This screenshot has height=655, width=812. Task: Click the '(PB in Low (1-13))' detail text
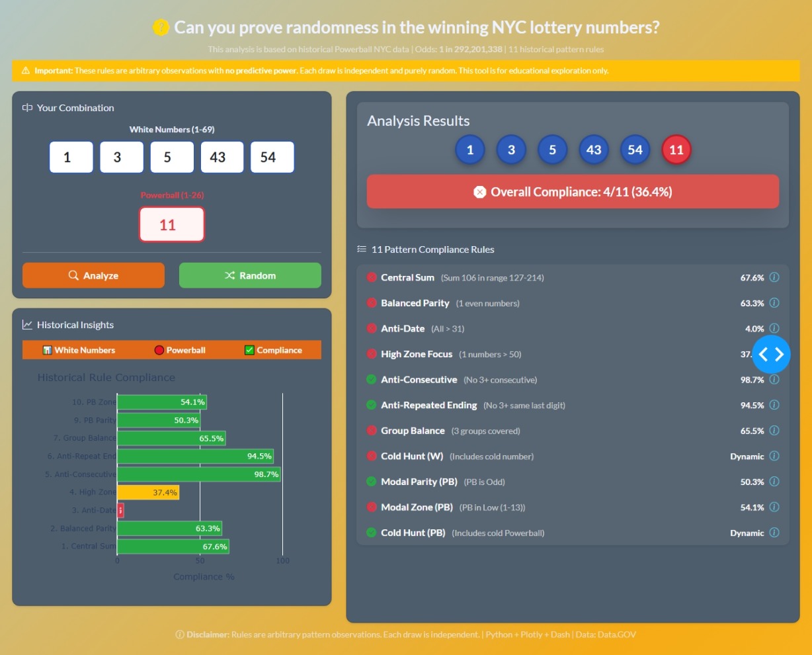[x=493, y=507]
